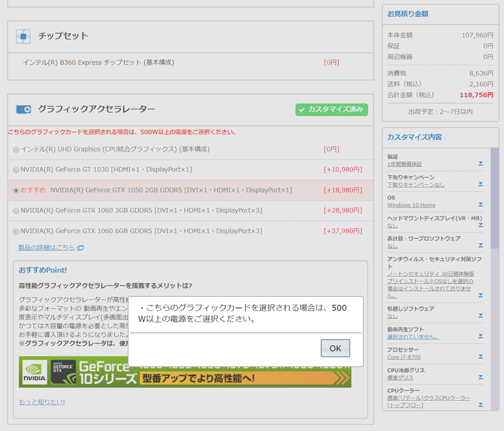Click the Intel B360 Express chipset row
Viewport: 504px width, 431px height.
point(191,62)
